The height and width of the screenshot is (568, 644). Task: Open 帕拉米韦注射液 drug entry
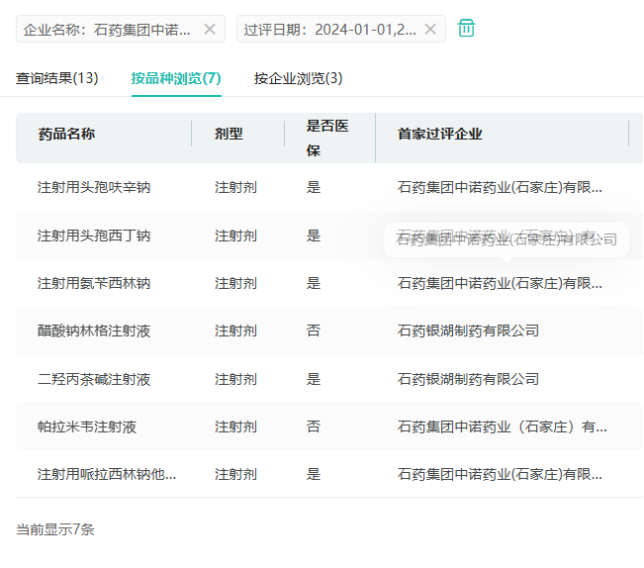[x=87, y=427]
